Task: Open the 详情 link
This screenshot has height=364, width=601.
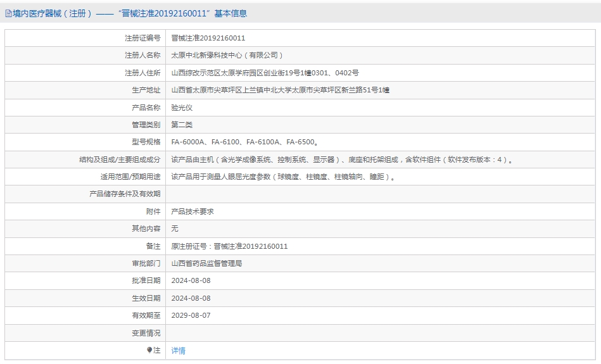Action: (x=178, y=351)
